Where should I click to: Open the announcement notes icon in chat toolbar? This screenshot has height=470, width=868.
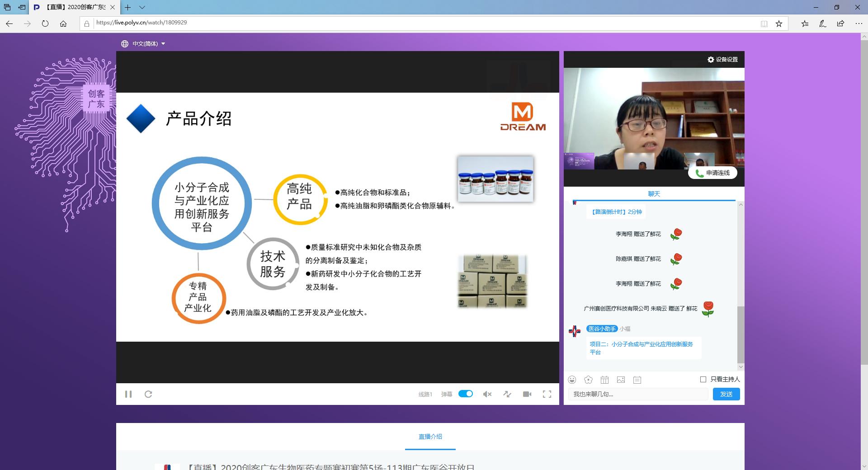point(637,380)
